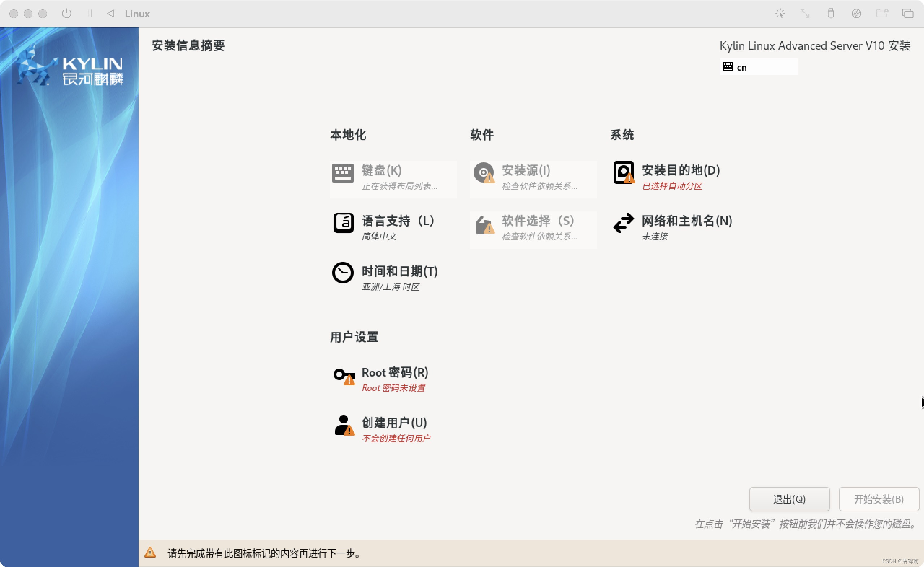Open shared folder toolbar icon

point(882,13)
